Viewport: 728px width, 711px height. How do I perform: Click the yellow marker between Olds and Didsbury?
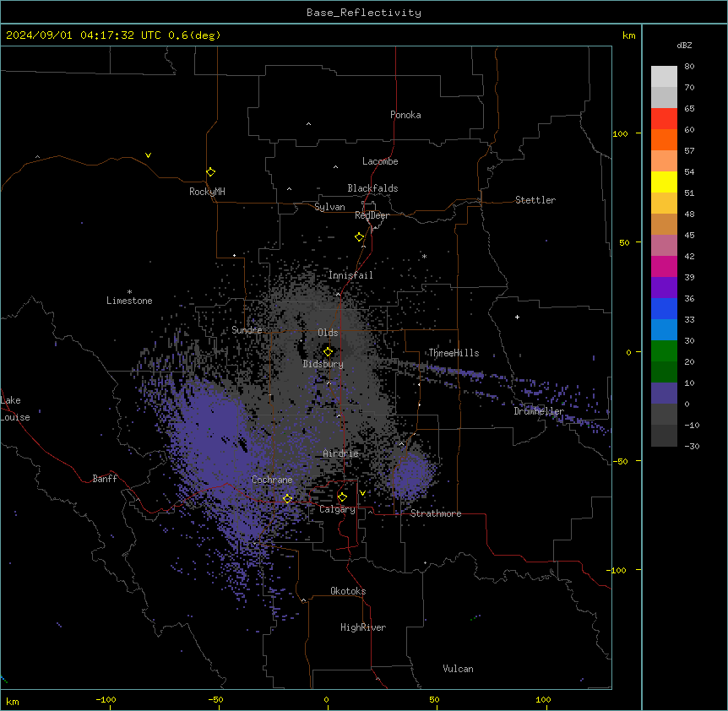point(328,352)
